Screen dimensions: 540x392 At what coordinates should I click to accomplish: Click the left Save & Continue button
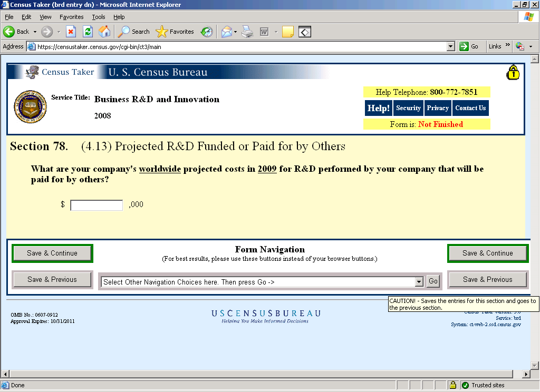tap(52, 253)
